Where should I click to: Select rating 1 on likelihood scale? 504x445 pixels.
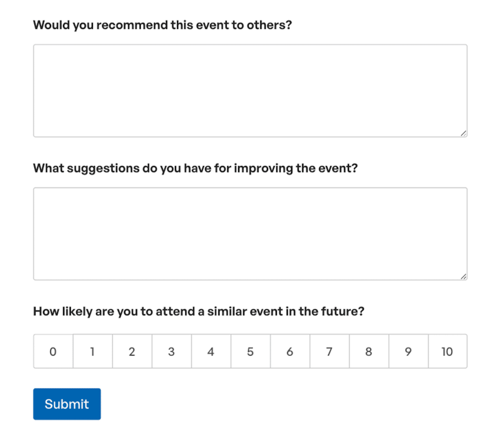pyautogui.click(x=93, y=351)
